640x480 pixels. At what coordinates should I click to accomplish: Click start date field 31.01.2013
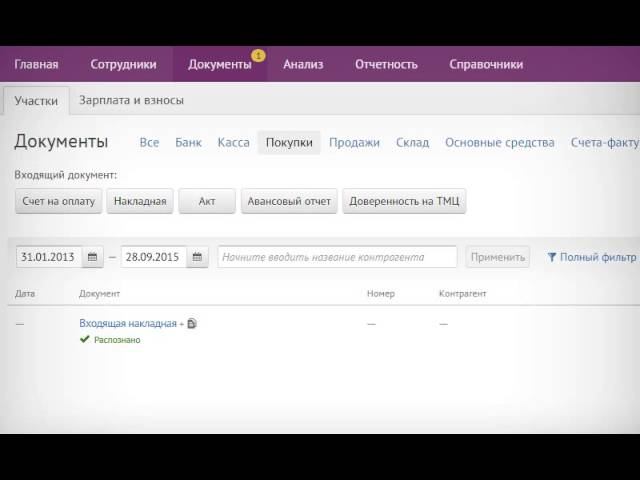(49, 257)
